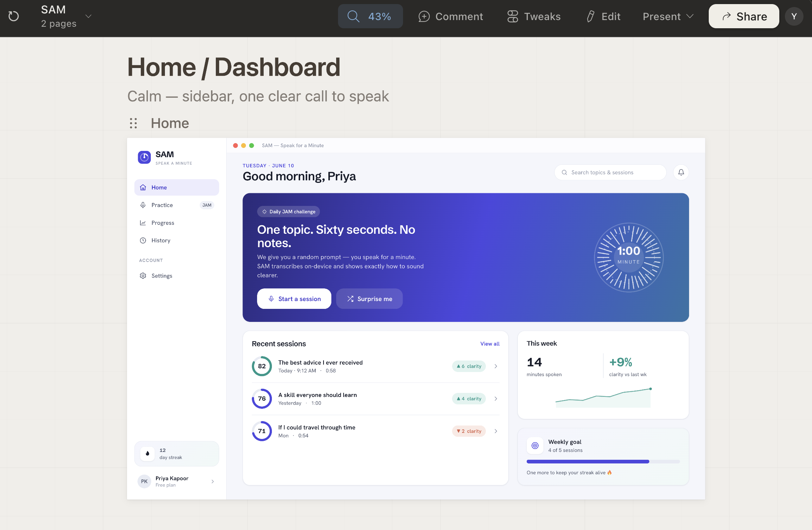812x530 pixels.
Task: Expand chevron for best advice session
Action: [x=496, y=366]
